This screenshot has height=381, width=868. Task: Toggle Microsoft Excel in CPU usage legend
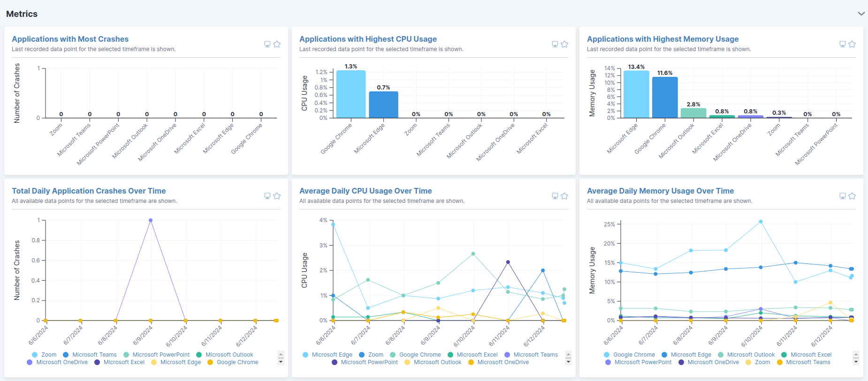(x=472, y=355)
